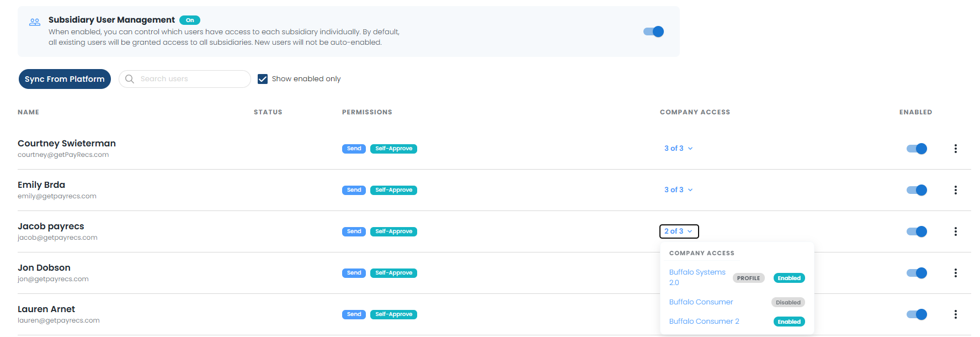Click the search magnifier icon
The width and height of the screenshot is (980, 337).
[x=130, y=79]
